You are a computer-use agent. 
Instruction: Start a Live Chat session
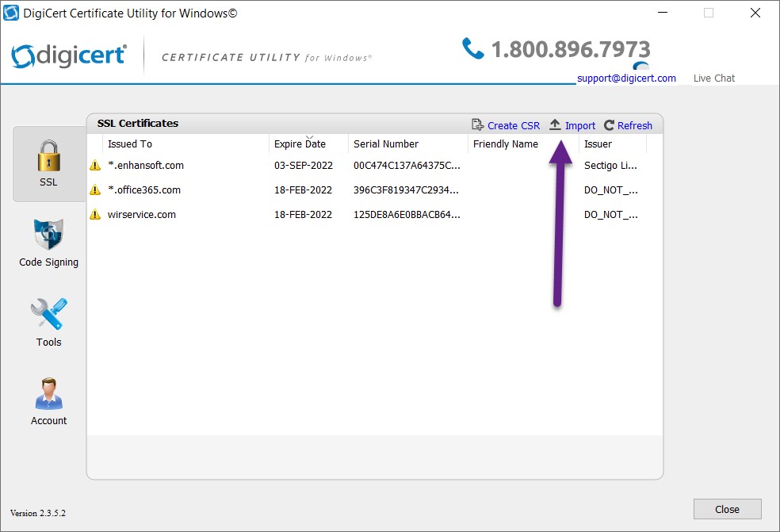point(713,78)
